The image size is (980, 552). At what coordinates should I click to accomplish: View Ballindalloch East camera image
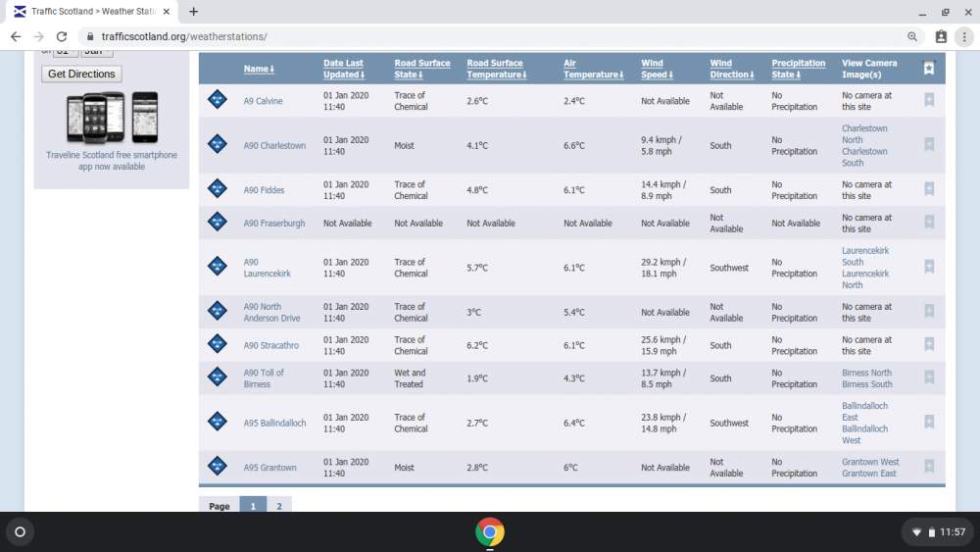pyautogui.click(x=864, y=412)
